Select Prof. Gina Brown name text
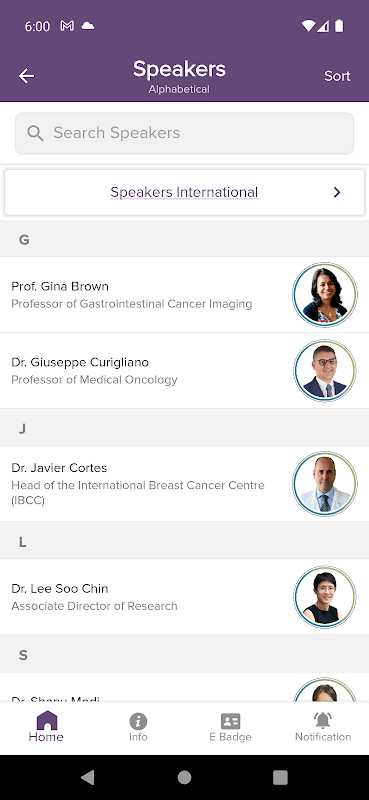 pos(60,286)
